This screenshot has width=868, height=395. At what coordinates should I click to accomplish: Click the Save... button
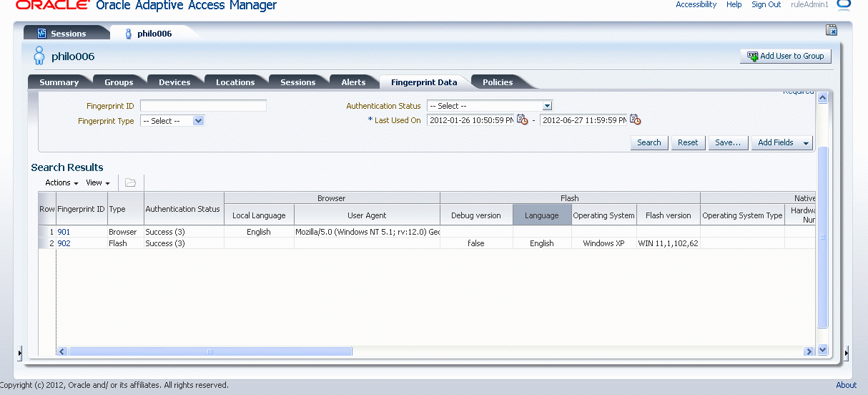click(x=728, y=142)
